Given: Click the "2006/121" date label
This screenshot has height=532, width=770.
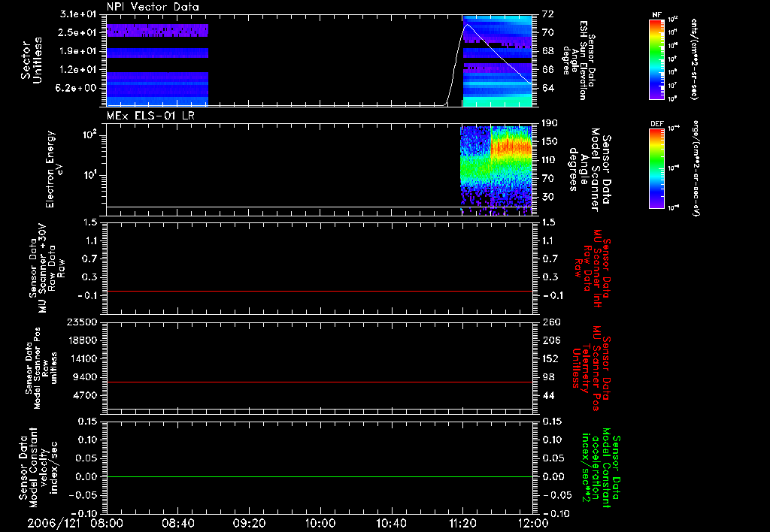Looking at the screenshot, I should (53, 523).
